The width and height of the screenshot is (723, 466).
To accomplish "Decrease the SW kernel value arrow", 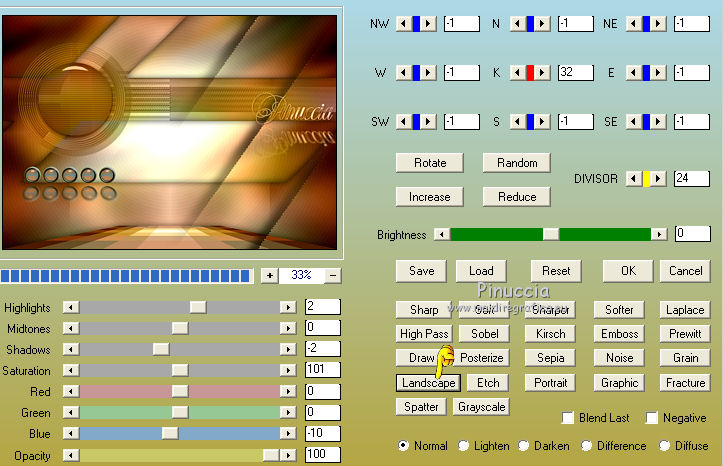I will (403, 121).
